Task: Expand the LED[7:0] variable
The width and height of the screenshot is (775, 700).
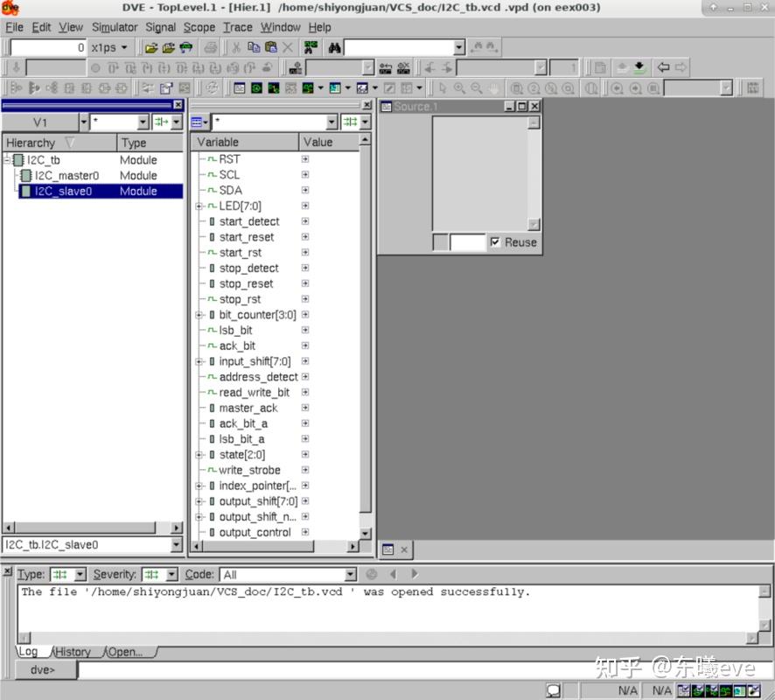Action: (x=199, y=206)
